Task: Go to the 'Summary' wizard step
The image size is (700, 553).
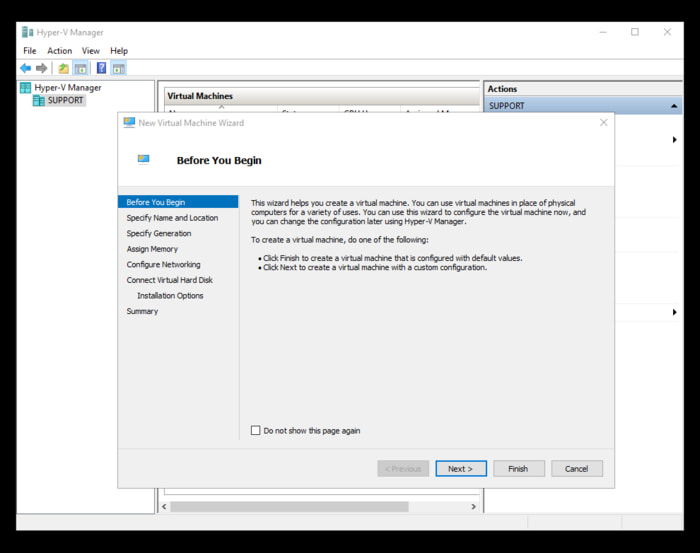Action: [x=142, y=312]
